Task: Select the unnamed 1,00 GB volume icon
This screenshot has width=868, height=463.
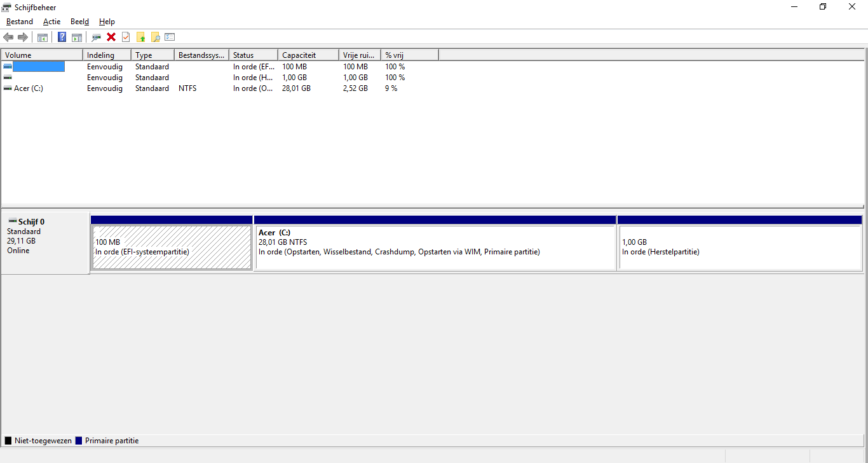Action: click(8, 77)
